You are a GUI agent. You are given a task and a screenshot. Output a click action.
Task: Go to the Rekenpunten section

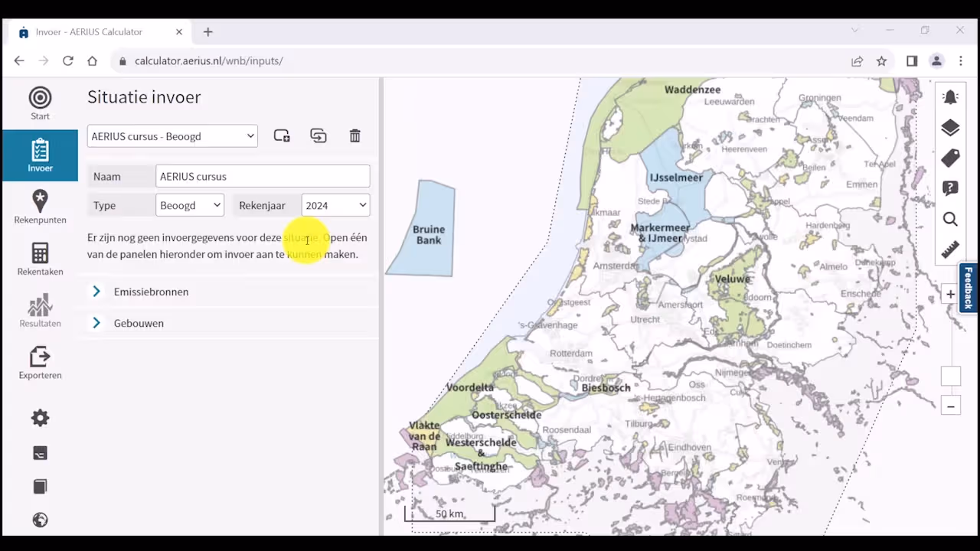(40, 207)
